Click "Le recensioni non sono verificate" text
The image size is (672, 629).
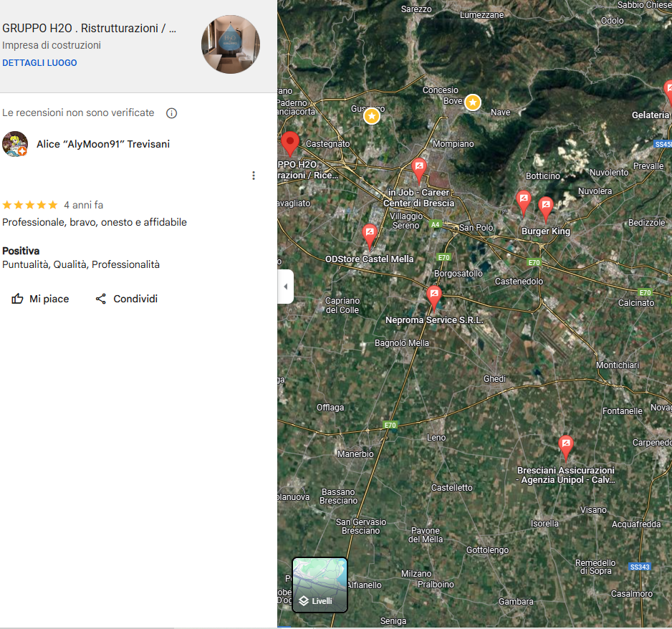(x=78, y=112)
